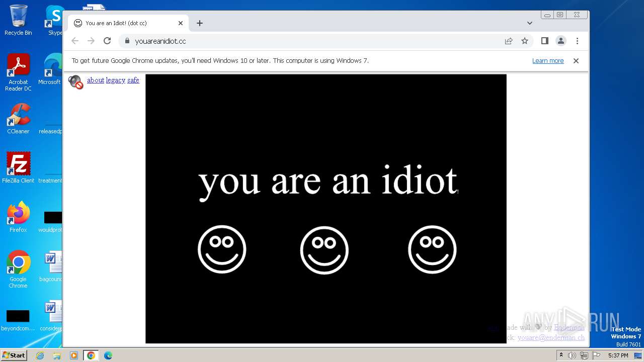Bookmark this page with the star icon
Viewport: 644px width, 362px height.
(525, 41)
